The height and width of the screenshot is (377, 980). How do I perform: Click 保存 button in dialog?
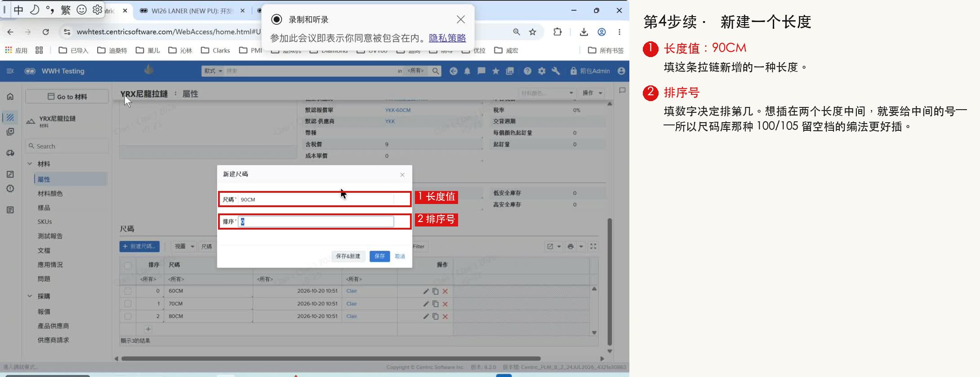tap(379, 256)
